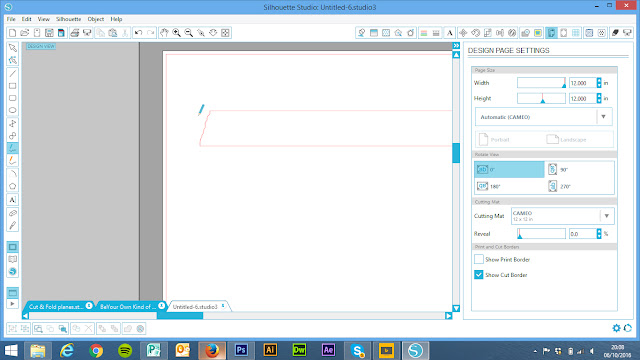Select the arrow Select tool
The width and height of the screenshot is (640, 360).
(x=13, y=48)
